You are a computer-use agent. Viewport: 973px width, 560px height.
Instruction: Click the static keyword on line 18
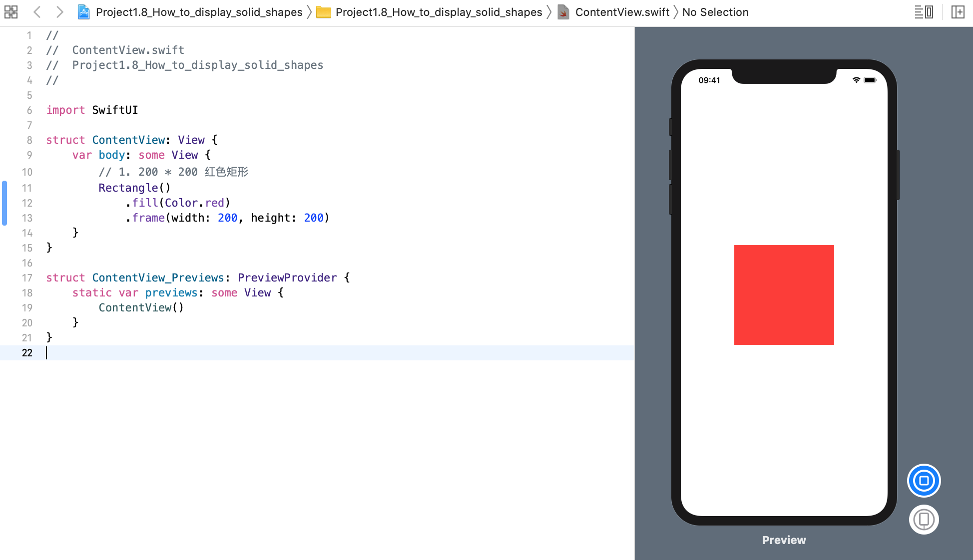tap(92, 292)
